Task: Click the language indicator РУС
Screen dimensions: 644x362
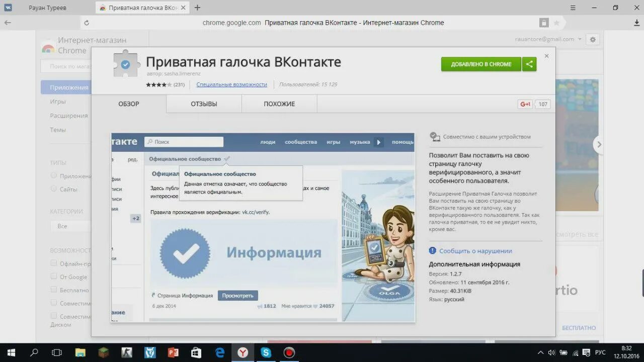Action: [600, 352]
